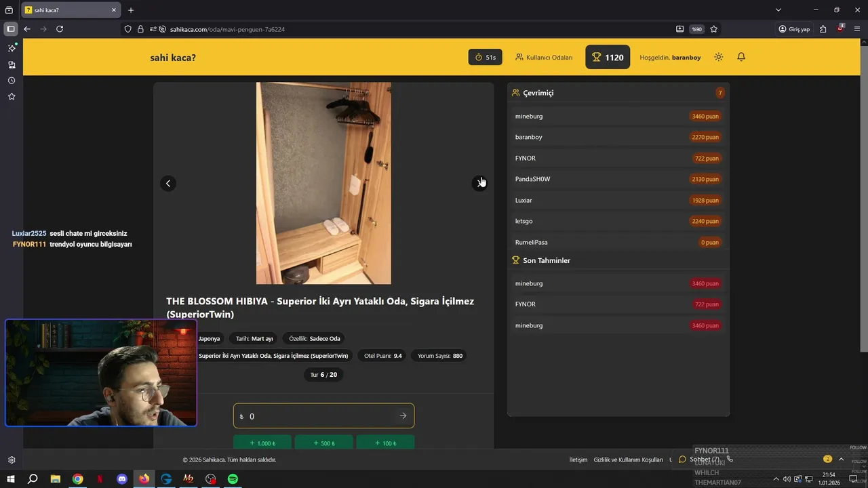The image size is (868, 488).
Task: Click the Yorum Sayısı 880 tag
Action: pos(440,356)
